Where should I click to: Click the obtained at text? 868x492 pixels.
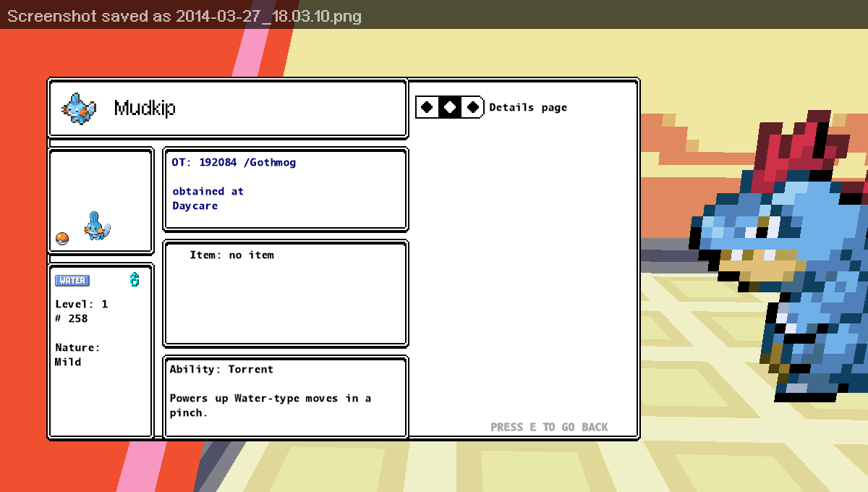click(x=208, y=191)
